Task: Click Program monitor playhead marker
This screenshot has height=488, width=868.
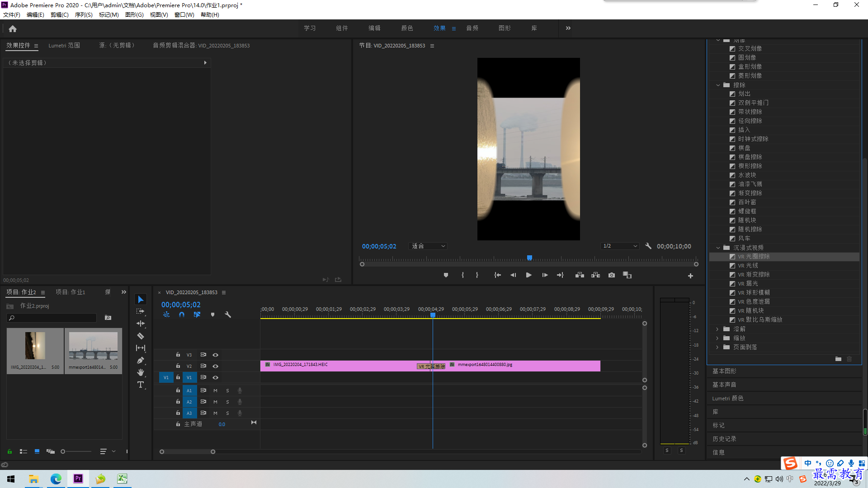Action: [529, 258]
